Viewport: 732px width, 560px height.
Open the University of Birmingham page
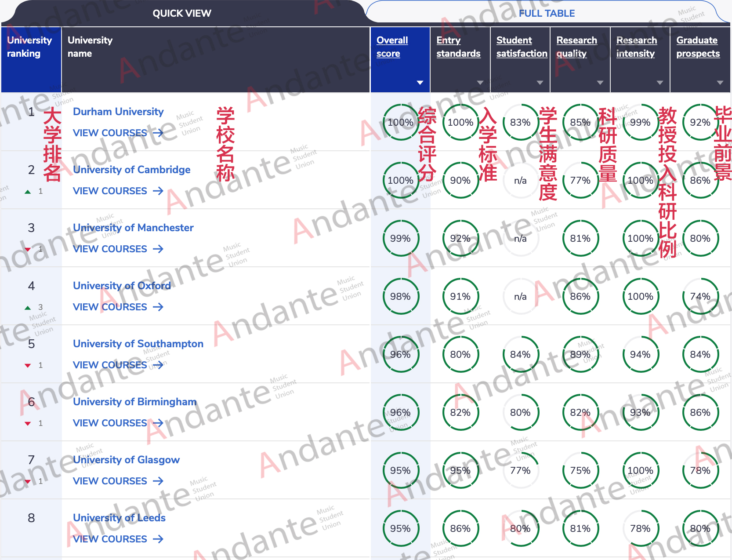tap(134, 402)
